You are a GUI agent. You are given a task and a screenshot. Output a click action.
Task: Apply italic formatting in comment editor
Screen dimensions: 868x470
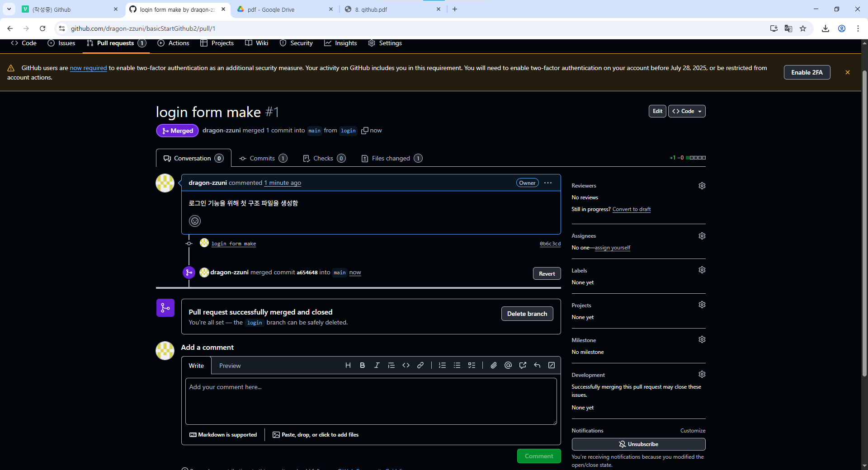coord(377,365)
